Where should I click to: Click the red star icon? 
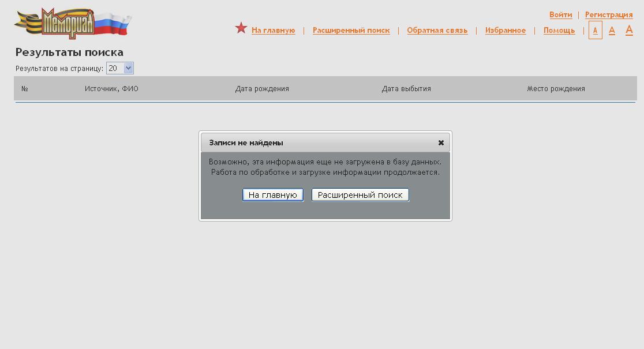click(241, 28)
